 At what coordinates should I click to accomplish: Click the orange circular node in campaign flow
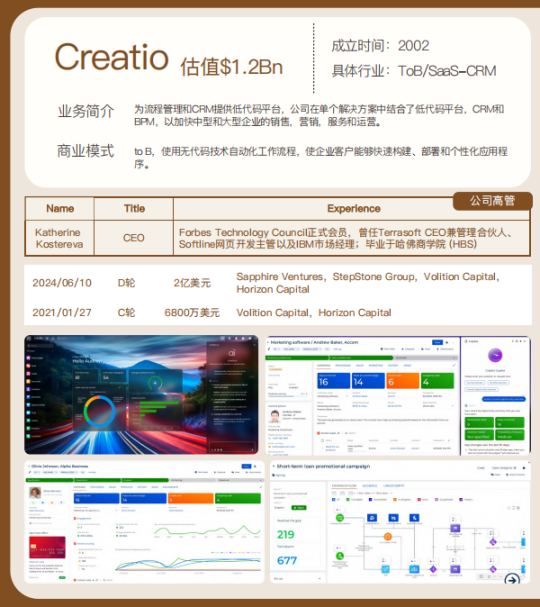(387, 536)
